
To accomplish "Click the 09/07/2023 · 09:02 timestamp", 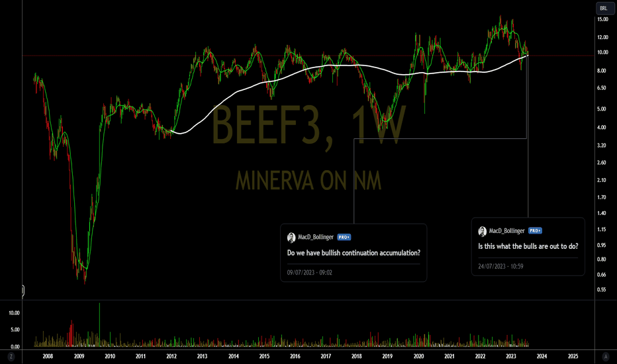I will 310,272.
